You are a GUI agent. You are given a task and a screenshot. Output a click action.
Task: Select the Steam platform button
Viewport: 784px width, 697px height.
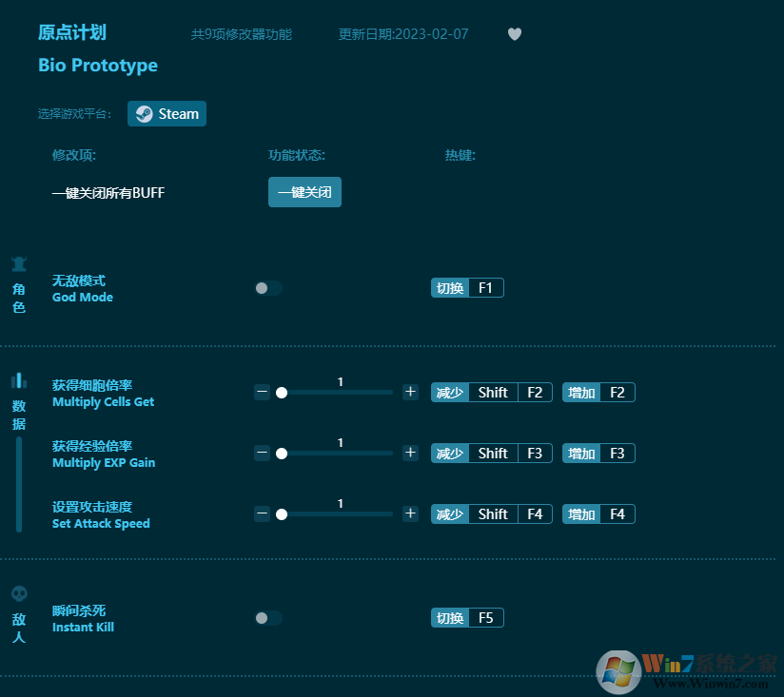coord(167,114)
